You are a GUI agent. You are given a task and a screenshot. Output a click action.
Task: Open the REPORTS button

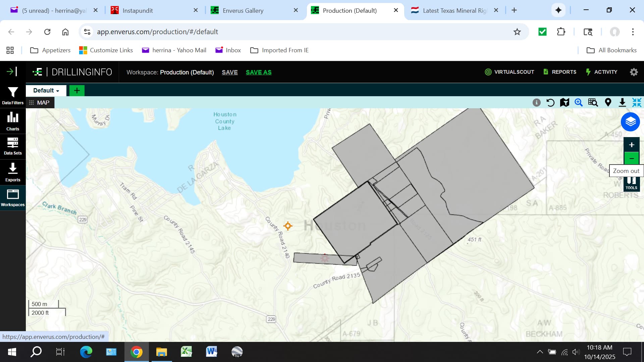[560, 72]
